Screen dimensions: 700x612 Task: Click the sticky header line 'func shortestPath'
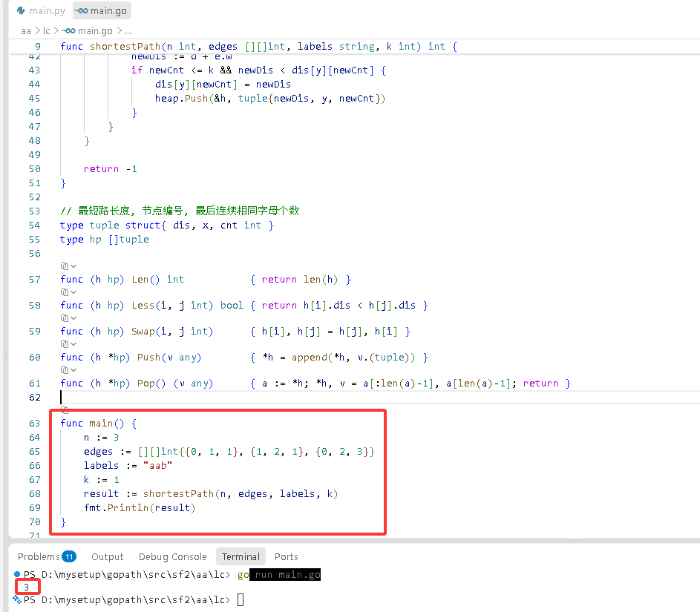(x=258, y=47)
